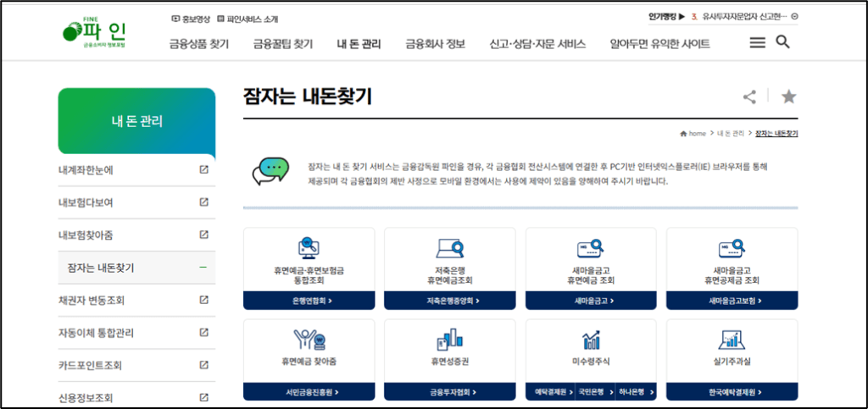Viewport: 868px width, 409px height.
Task: Open the search magnifier icon
Action: pyautogui.click(x=782, y=42)
